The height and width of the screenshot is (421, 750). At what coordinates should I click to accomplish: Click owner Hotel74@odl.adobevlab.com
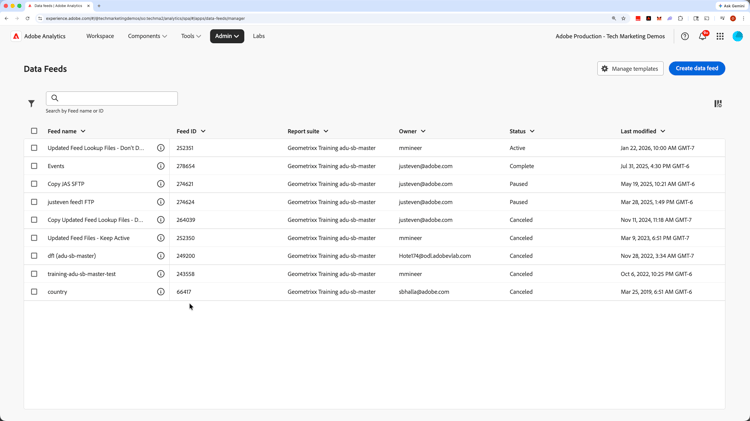(x=435, y=256)
